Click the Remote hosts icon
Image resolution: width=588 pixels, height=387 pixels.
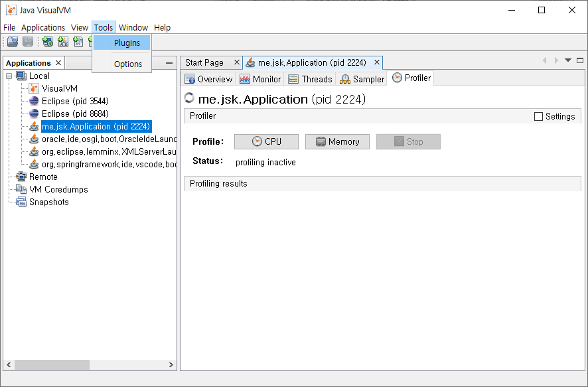(21, 177)
